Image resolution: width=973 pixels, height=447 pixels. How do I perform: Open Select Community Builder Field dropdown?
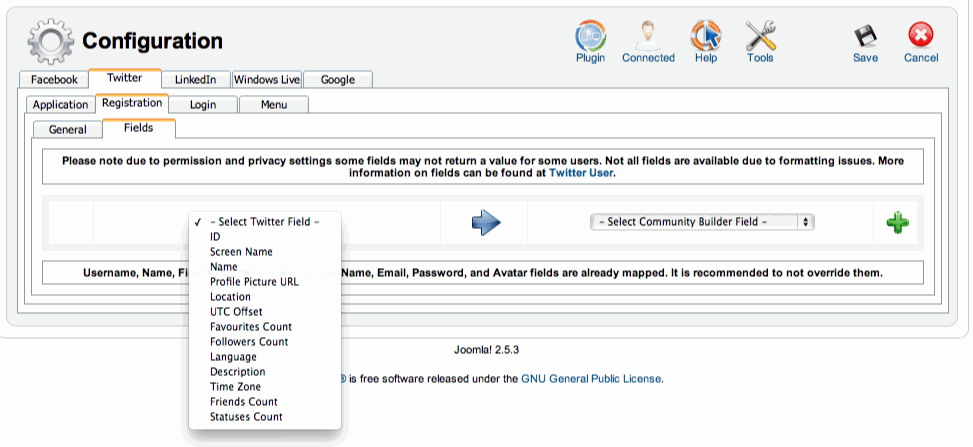pos(702,222)
